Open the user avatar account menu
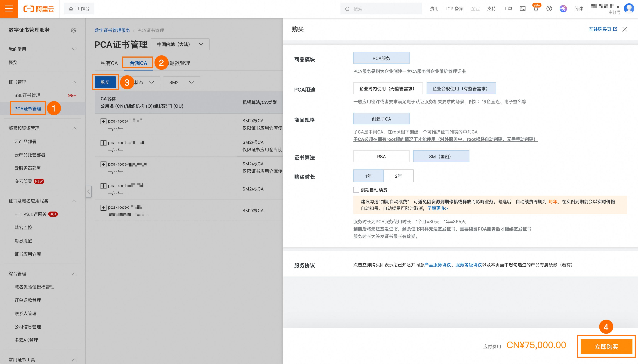The image size is (638, 364). pyautogui.click(x=629, y=8)
